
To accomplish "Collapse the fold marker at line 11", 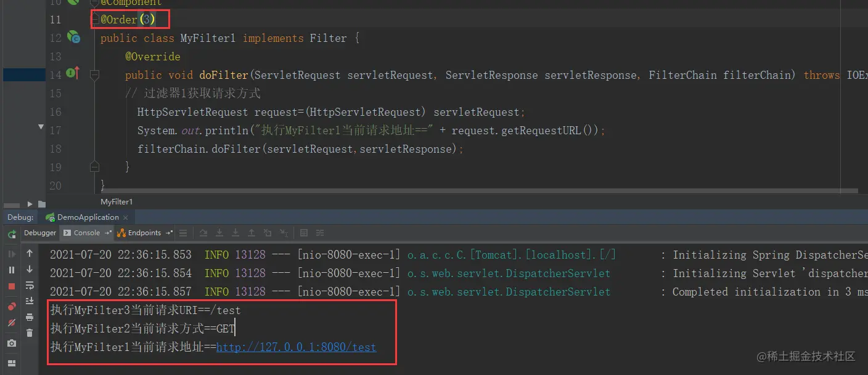I will tap(94, 20).
